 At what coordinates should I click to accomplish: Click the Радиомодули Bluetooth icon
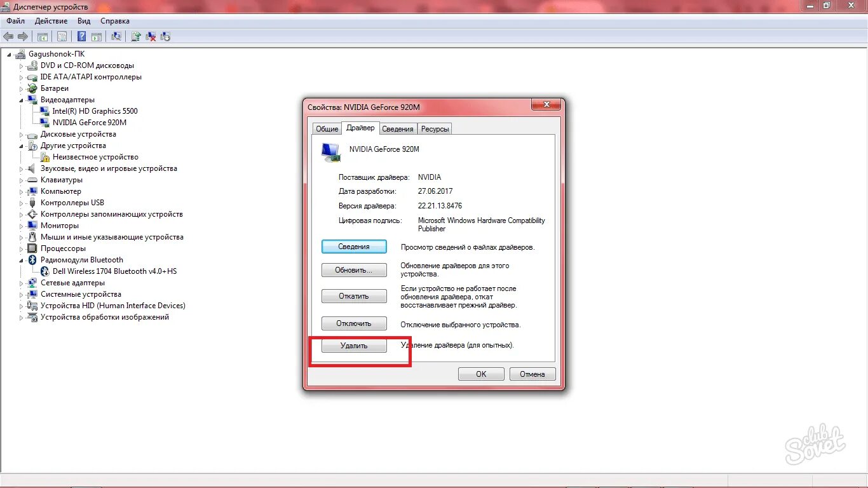click(x=32, y=260)
